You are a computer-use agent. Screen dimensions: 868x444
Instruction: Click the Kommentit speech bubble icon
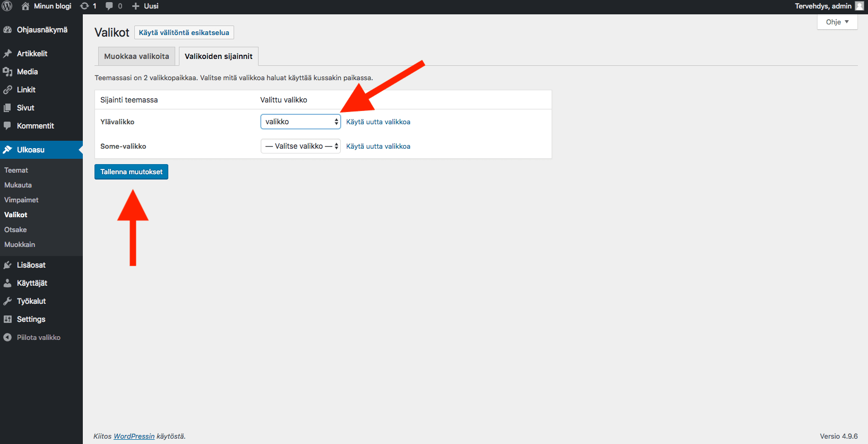coord(7,126)
